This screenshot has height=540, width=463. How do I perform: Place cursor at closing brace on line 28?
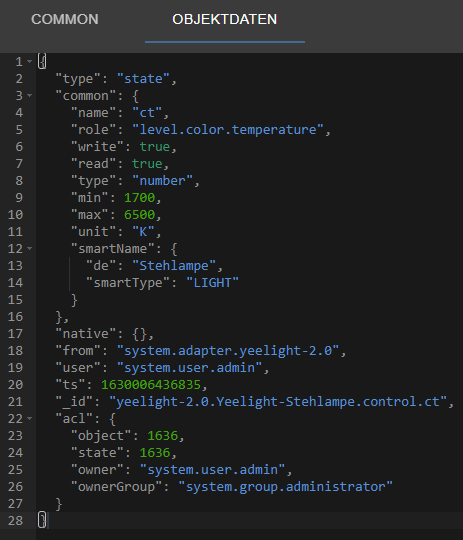42,520
